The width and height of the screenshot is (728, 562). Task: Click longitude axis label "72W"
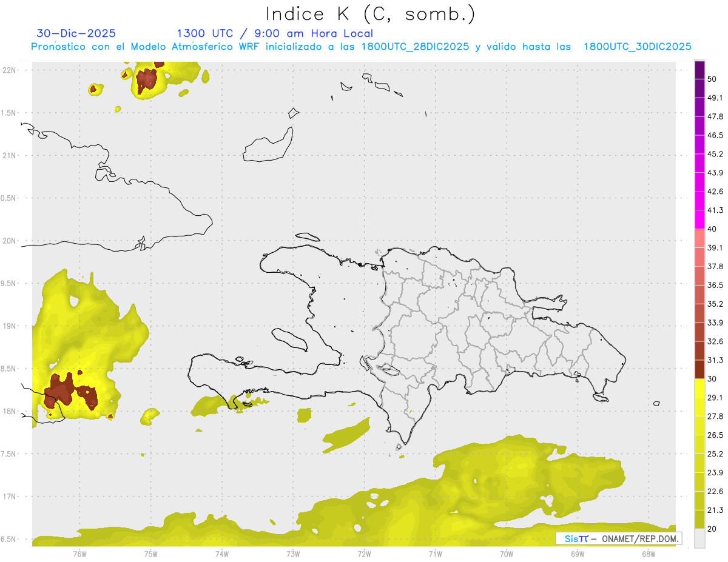coord(364,554)
